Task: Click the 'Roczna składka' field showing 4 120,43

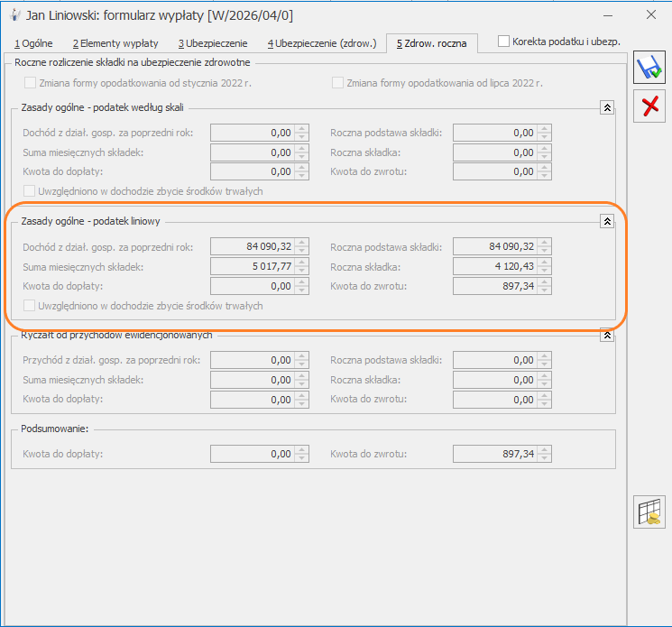Action: coord(494,266)
